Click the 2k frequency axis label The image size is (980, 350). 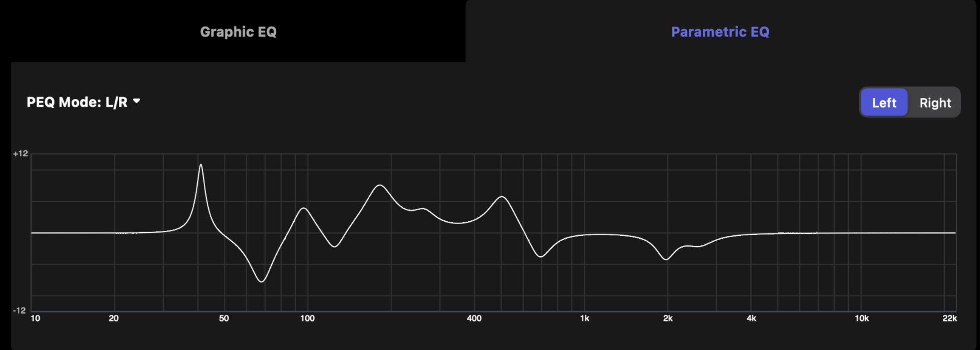[x=668, y=318]
